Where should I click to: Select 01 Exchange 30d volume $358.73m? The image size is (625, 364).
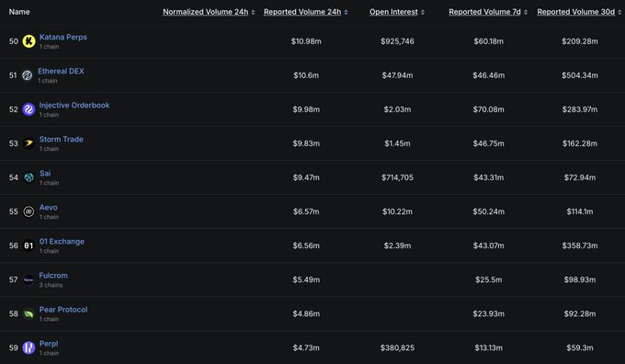(x=580, y=245)
